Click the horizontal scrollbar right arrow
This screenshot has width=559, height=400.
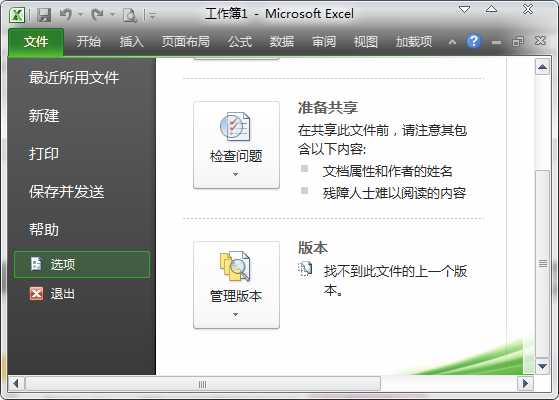tap(525, 384)
